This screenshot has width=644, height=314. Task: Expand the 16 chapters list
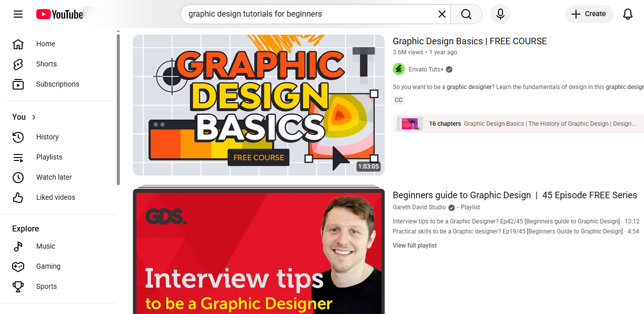coord(445,123)
